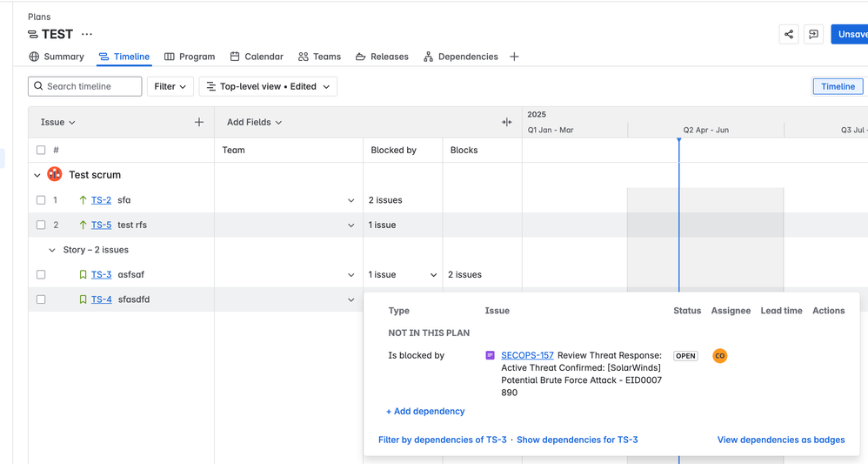This screenshot has width=868, height=464.
Task: Check the box for TS-2 row
Action: pyautogui.click(x=41, y=200)
